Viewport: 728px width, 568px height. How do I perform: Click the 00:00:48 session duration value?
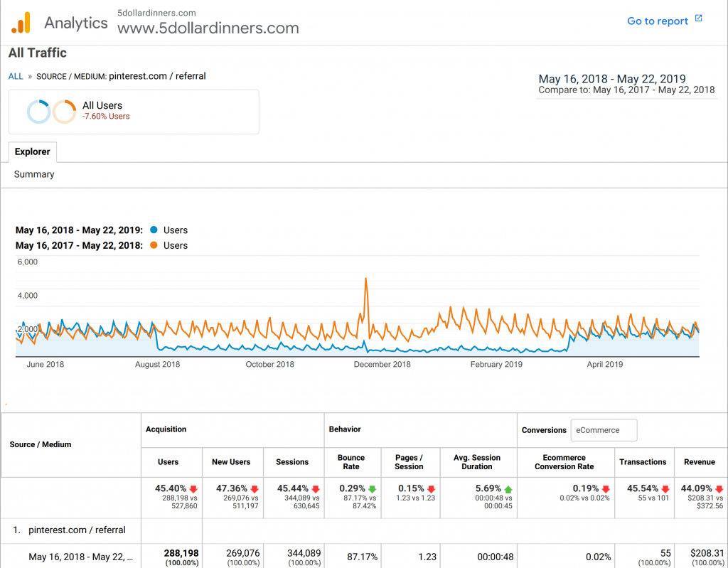tap(496, 557)
